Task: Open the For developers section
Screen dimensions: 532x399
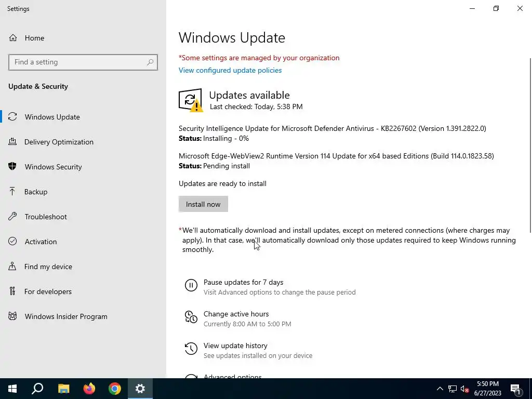Action: 83,291
